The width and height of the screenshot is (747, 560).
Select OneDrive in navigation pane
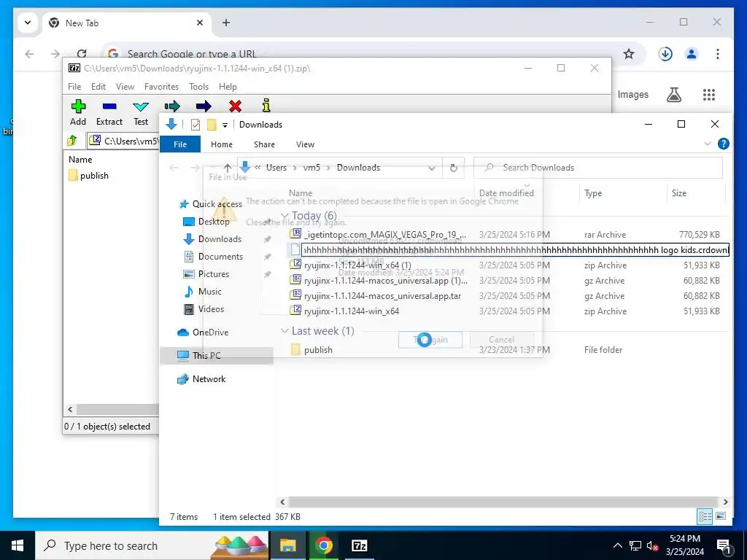pos(203,332)
